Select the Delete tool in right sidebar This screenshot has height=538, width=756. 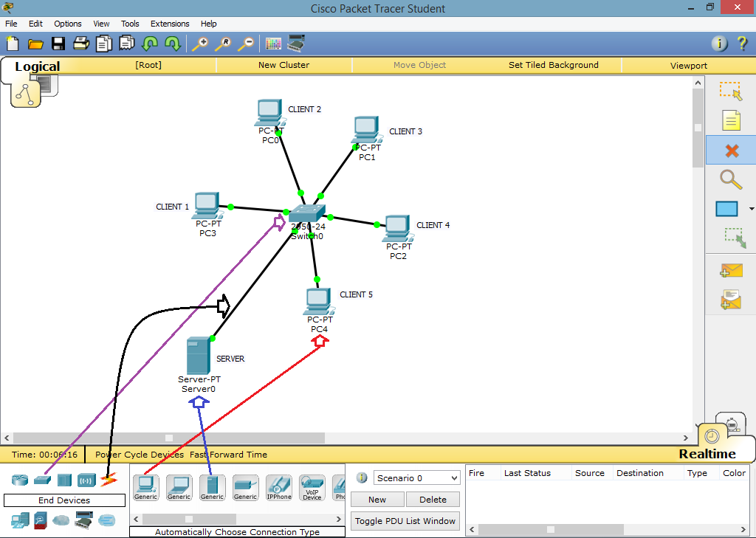tap(731, 150)
